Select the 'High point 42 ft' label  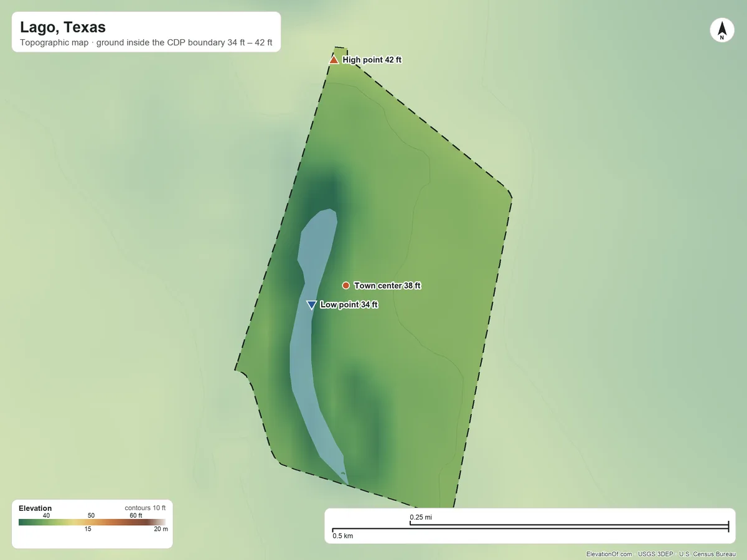click(372, 60)
